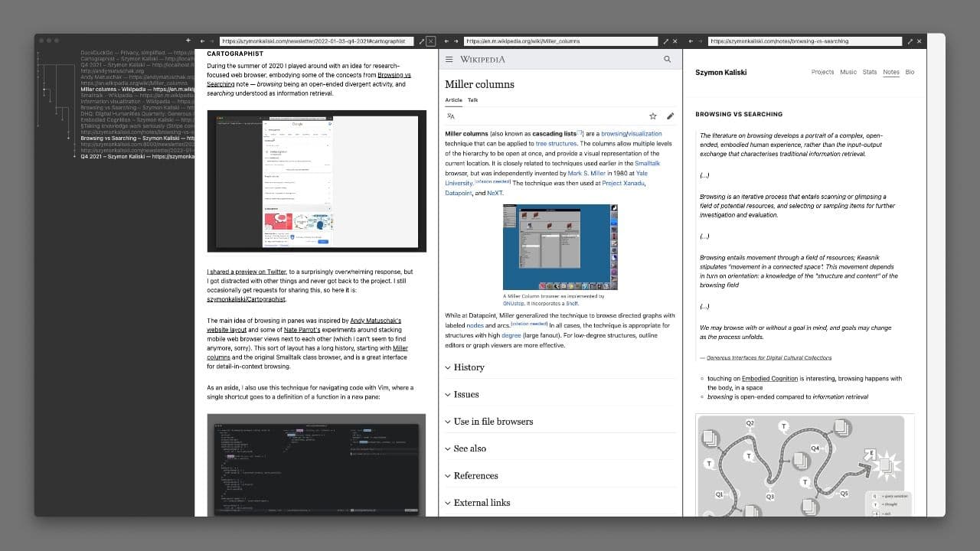This screenshot has width=980, height=551.
Task: Open the Embodied Cognition link in notes
Action: (769, 378)
